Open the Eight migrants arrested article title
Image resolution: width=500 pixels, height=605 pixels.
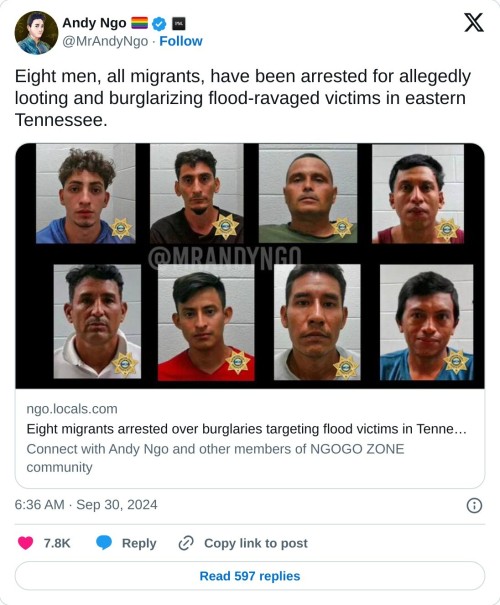click(247, 429)
